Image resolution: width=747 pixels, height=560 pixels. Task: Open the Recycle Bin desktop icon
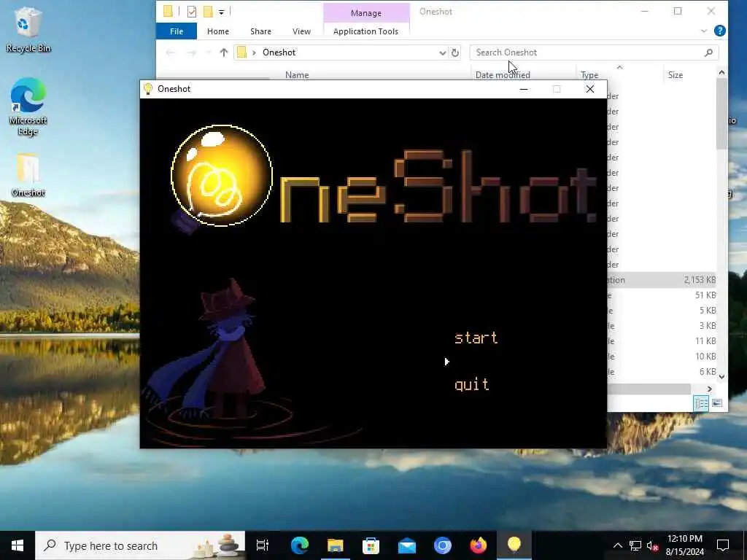coord(28,30)
